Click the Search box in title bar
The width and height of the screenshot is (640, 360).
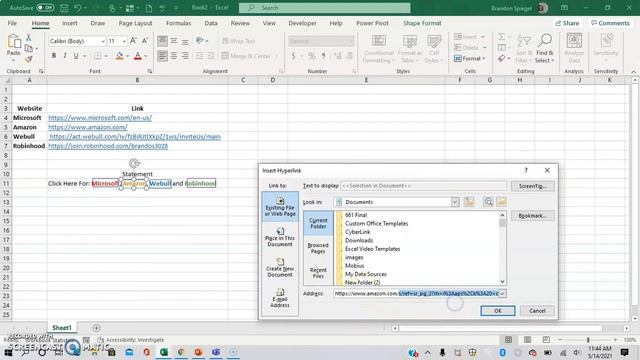324,8
